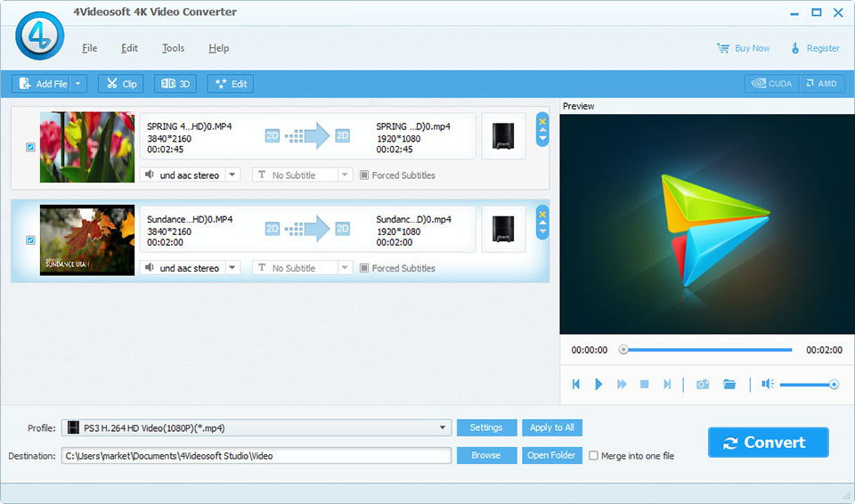The height and width of the screenshot is (504, 855).
Task: Click Sundance output file name text
Action: click(413, 219)
